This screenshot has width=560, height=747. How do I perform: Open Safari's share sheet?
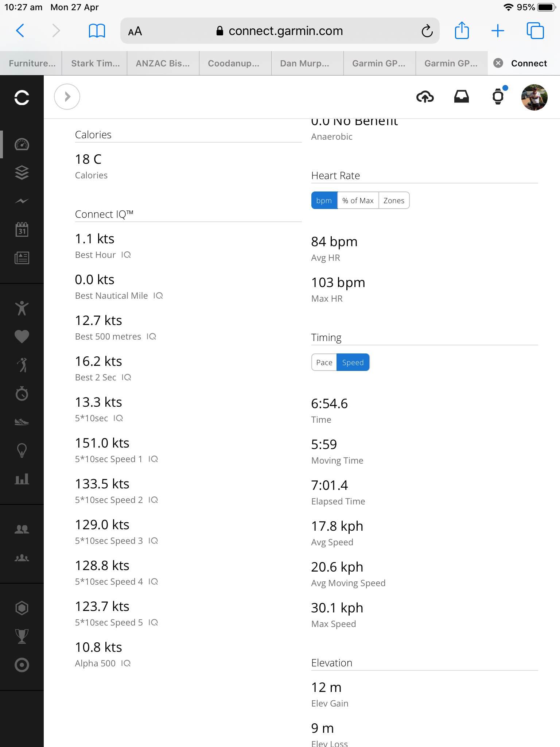[x=462, y=31]
